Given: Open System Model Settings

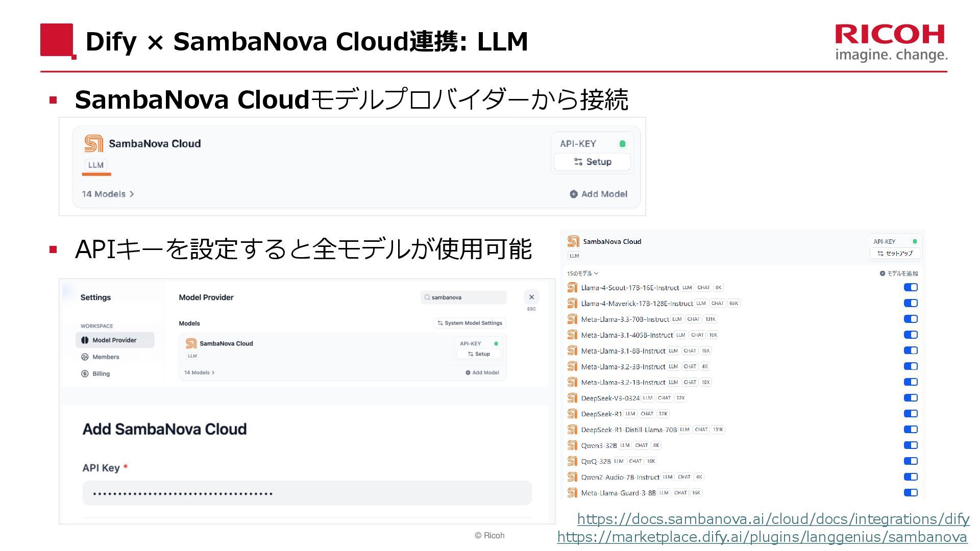Looking at the screenshot, I should point(470,323).
